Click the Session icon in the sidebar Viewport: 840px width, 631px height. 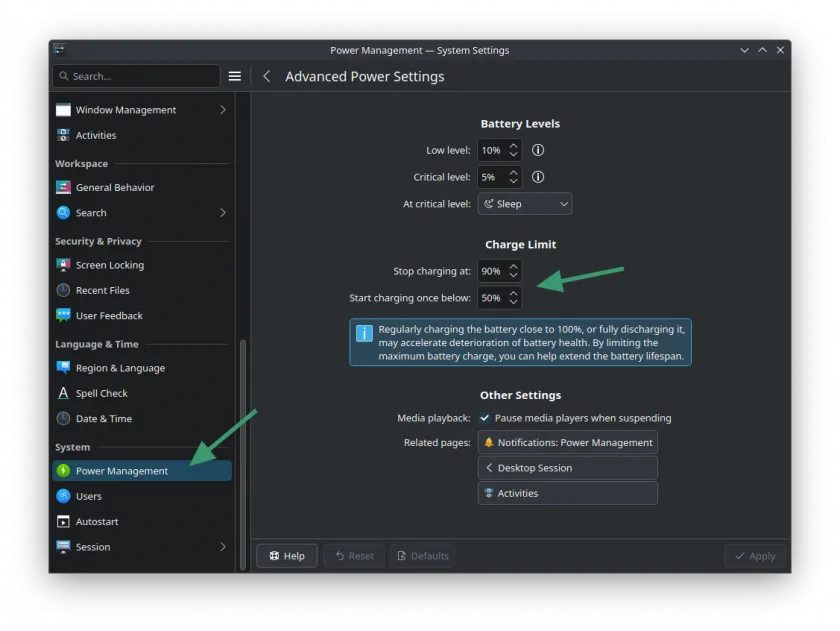pos(63,547)
